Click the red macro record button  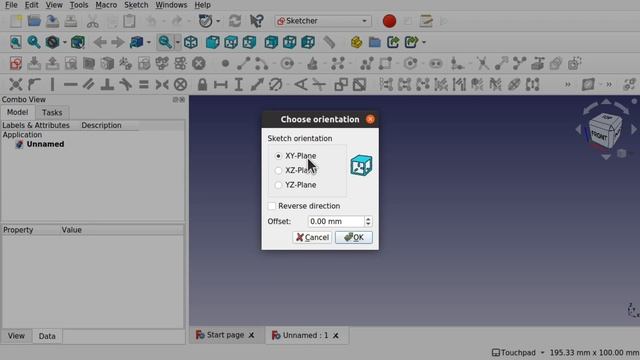389,21
